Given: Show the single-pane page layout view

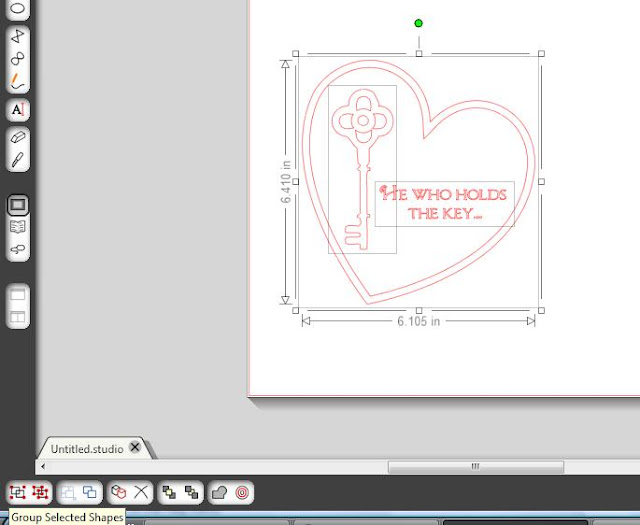Looking at the screenshot, I should click(x=18, y=294).
